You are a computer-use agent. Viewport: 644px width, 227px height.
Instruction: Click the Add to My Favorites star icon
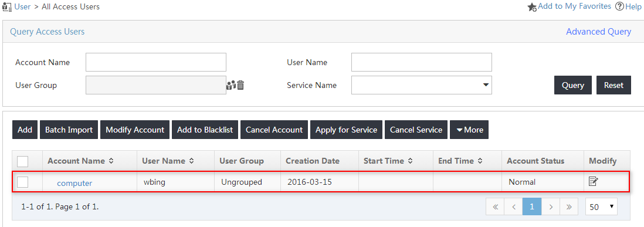click(532, 7)
